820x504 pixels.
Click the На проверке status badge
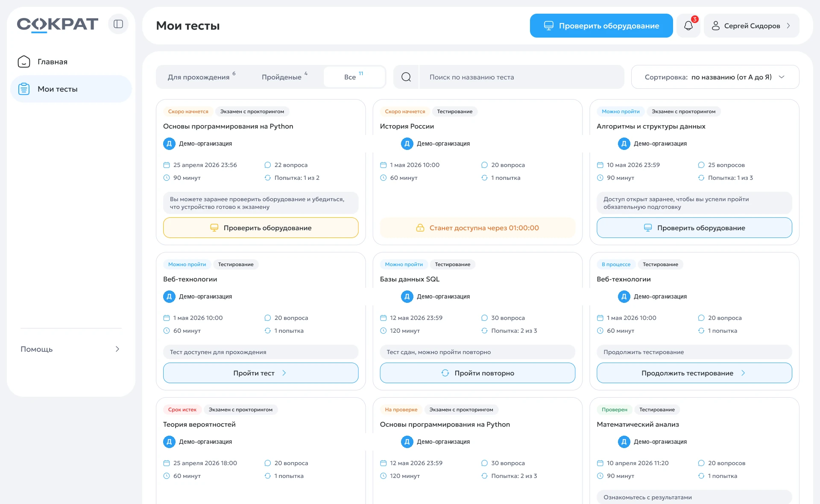[x=401, y=410]
